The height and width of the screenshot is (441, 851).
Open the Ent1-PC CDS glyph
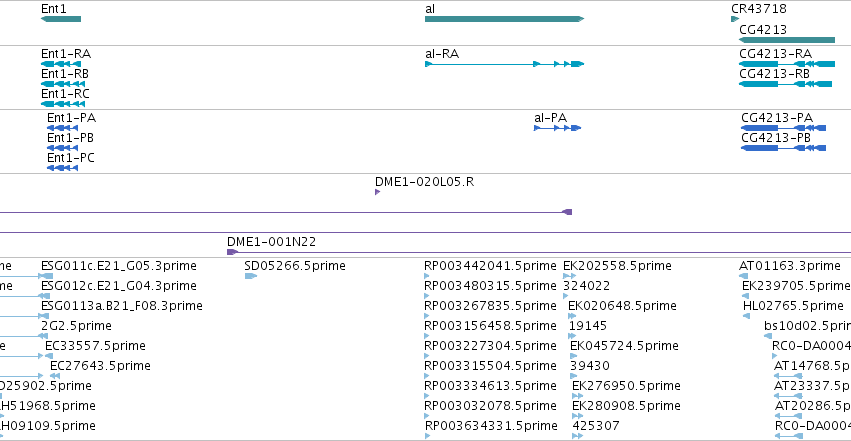(x=62, y=168)
